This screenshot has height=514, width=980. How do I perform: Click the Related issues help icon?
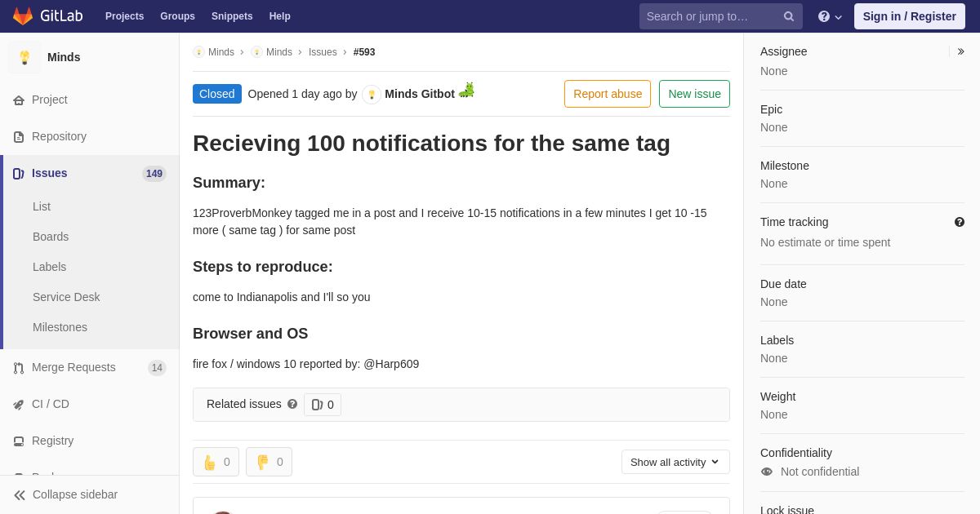292,404
